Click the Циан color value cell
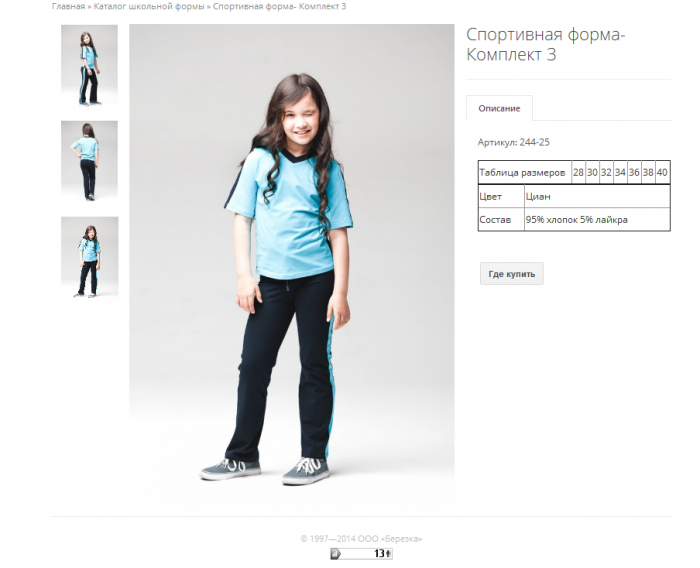This screenshot has height=568, width=700. pos(597,196)
